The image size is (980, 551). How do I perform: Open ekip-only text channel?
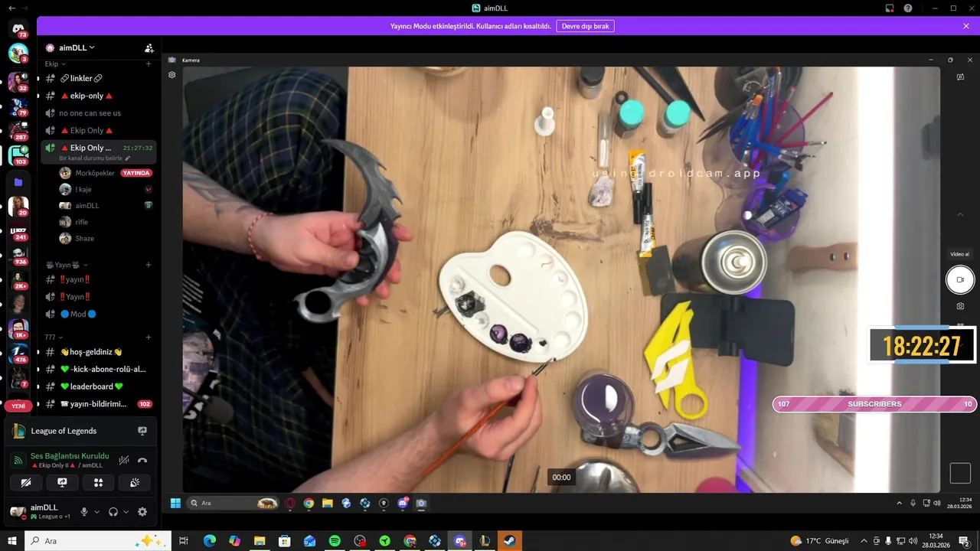[x=99, y=96]
